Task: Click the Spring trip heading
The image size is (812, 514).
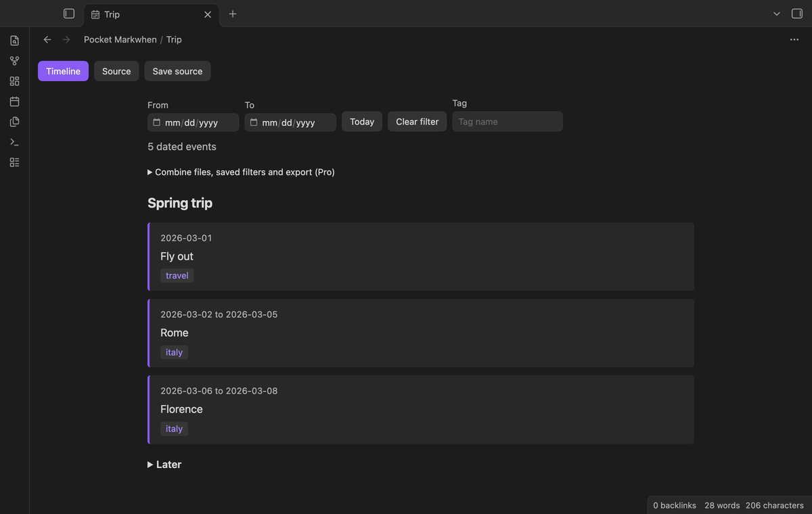Action: coord(180,203)
